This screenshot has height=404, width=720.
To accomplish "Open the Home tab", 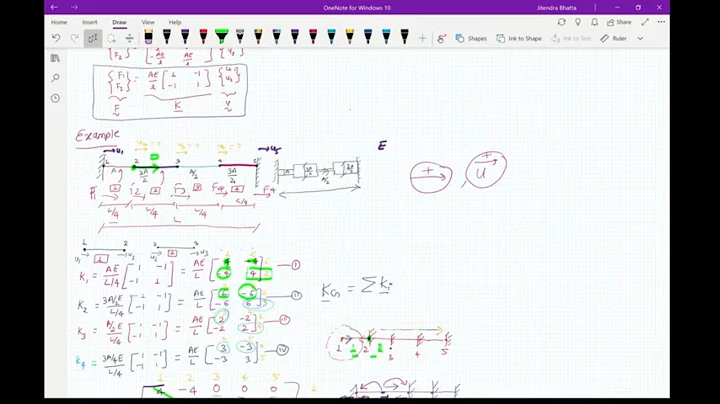I will pos(59,22).
